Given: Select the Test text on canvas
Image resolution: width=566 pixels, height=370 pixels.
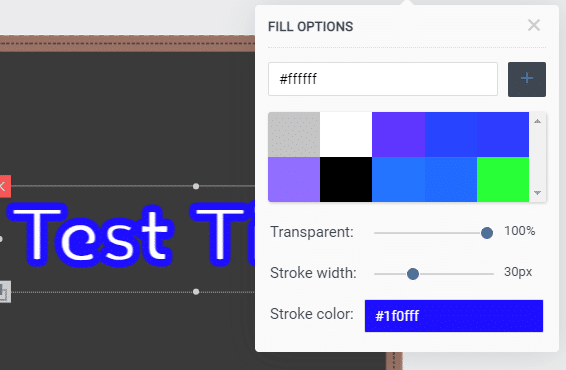Looking at the screenshot, I should point(91,236).
